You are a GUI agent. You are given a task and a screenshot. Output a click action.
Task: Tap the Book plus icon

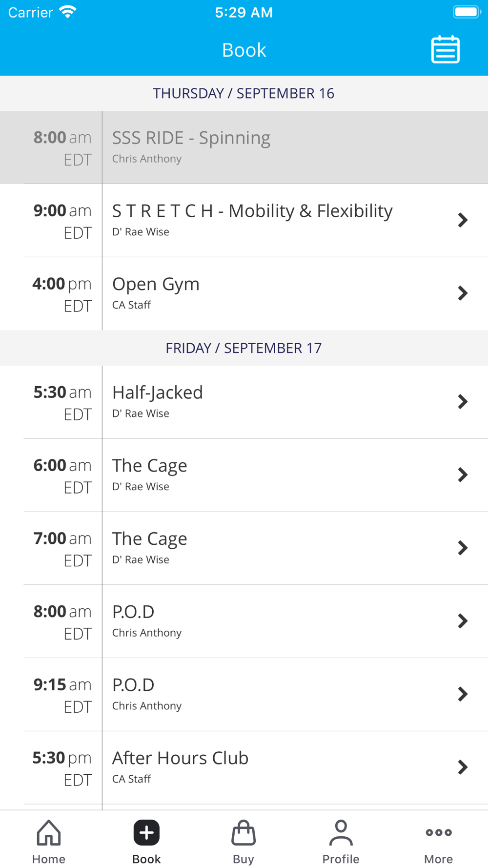pyautogui.click(x=146, y=832)
